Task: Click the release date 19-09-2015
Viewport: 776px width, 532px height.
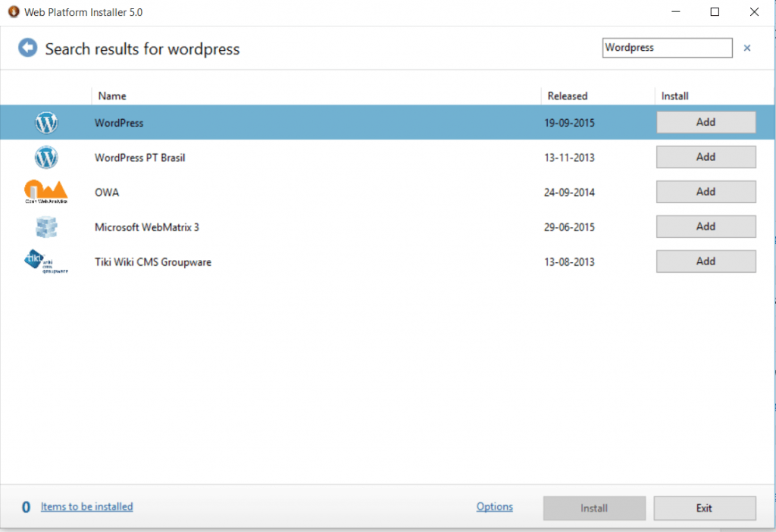Action: coord(569,123)
